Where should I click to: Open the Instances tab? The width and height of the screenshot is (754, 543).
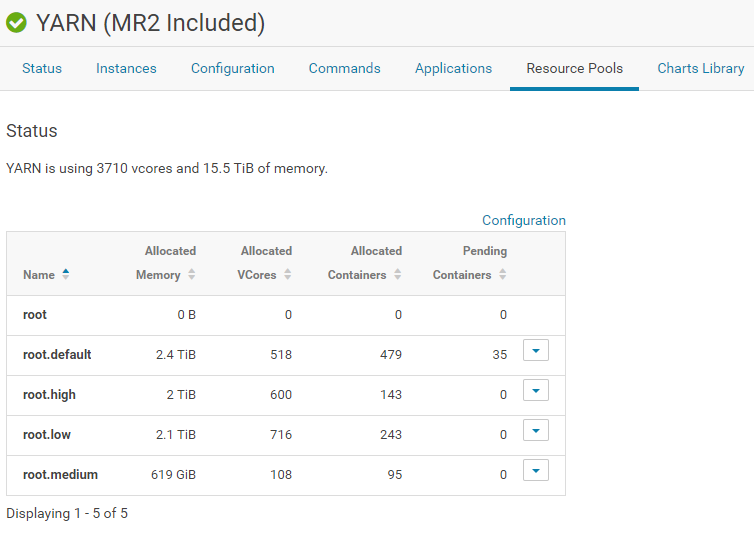point(126,69)
